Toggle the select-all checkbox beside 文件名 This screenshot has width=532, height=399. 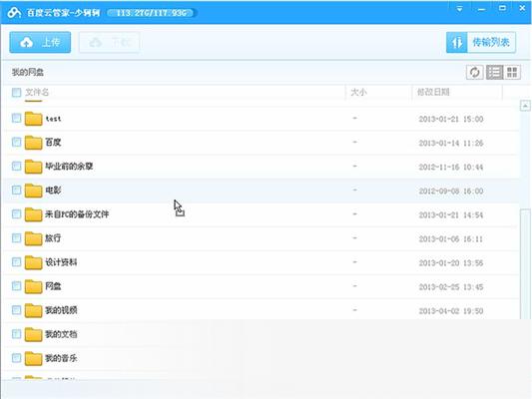[x=16, y=92]
